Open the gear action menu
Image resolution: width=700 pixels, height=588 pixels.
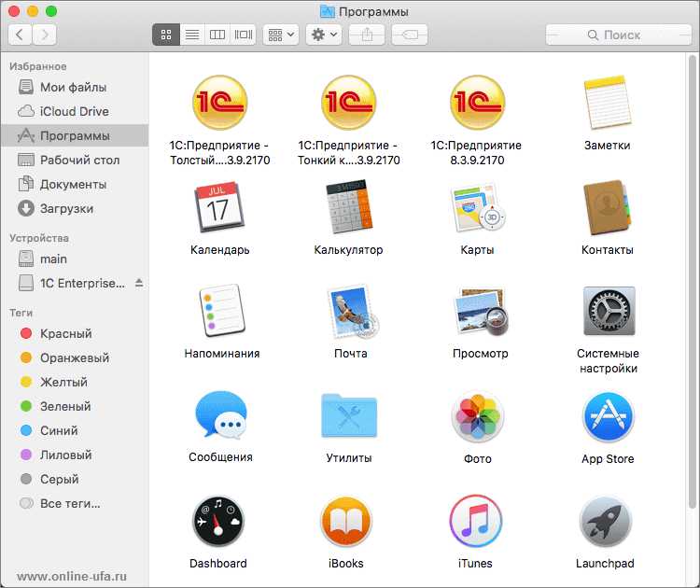tap(324, 35)
